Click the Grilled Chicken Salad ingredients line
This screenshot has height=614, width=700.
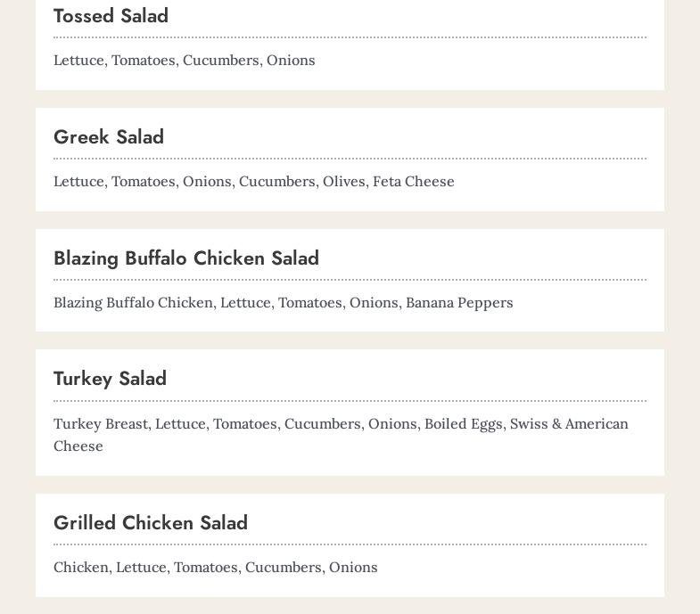pos(216,567)
